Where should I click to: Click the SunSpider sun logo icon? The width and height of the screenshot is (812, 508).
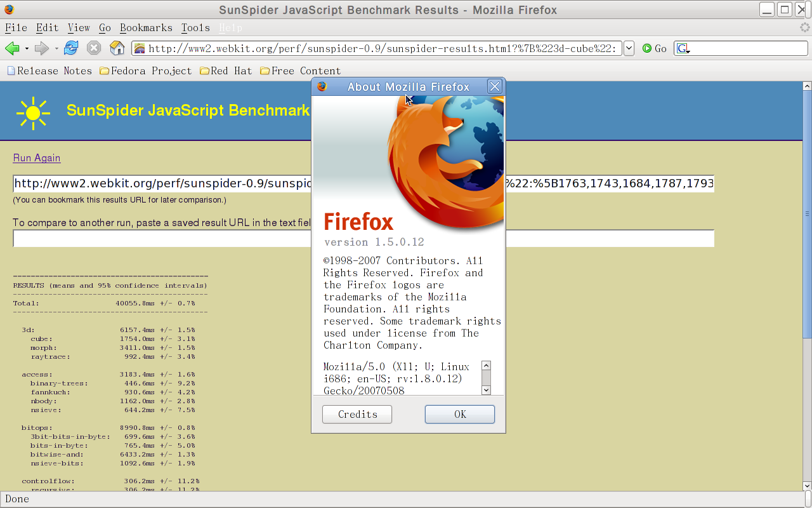click(33, 113)
